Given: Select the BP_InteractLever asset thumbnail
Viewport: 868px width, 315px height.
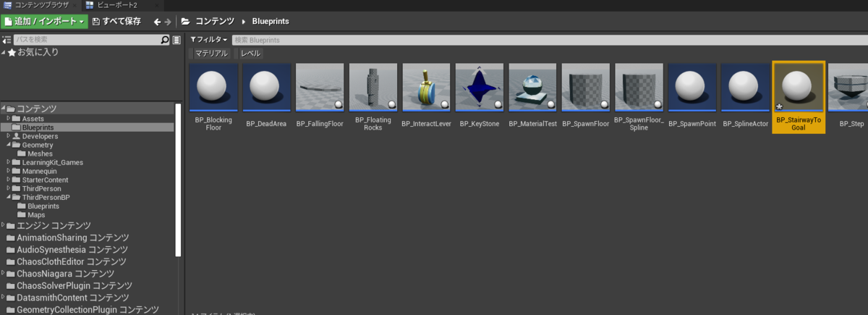Looking at the screenshot, I should (426, 88).
